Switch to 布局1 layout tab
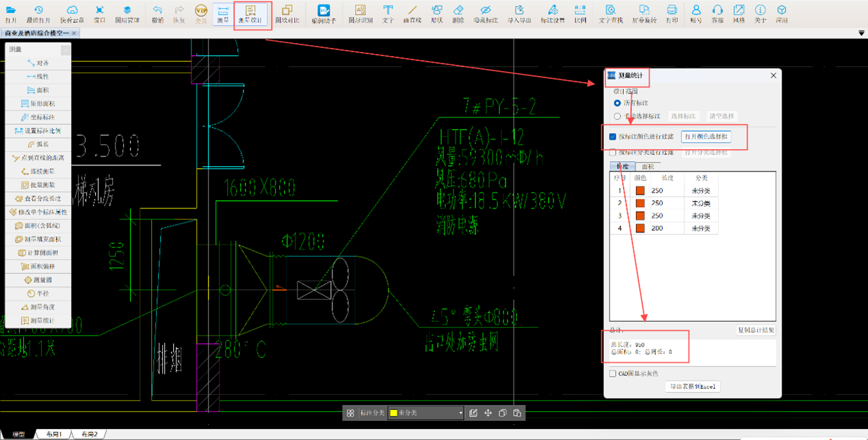868x440 pixels. pyautogui.click(x=54, y=435)
